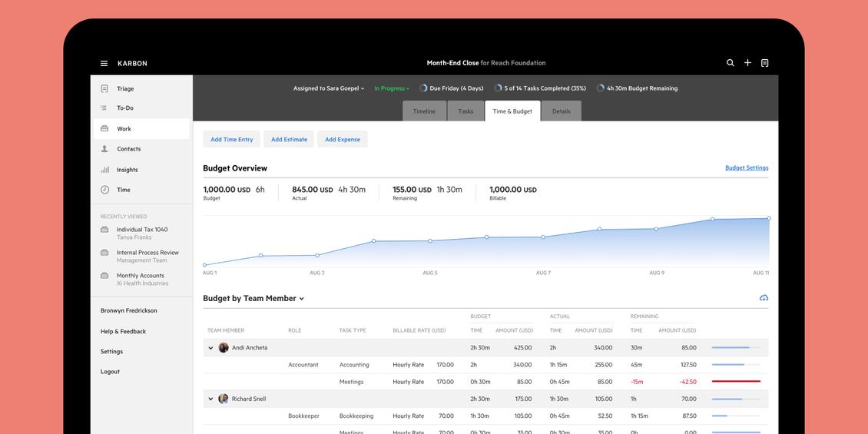Viewport: 868px width, 434px height.
Task: Click the BILLABLE RATE (USD) column header
Action: pyautogui.click(x=419, y=330)
